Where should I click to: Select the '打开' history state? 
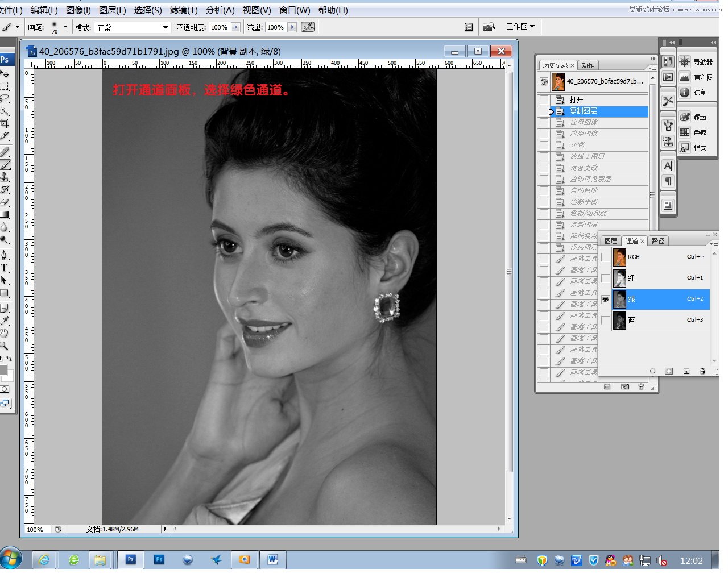click(576, 99)
